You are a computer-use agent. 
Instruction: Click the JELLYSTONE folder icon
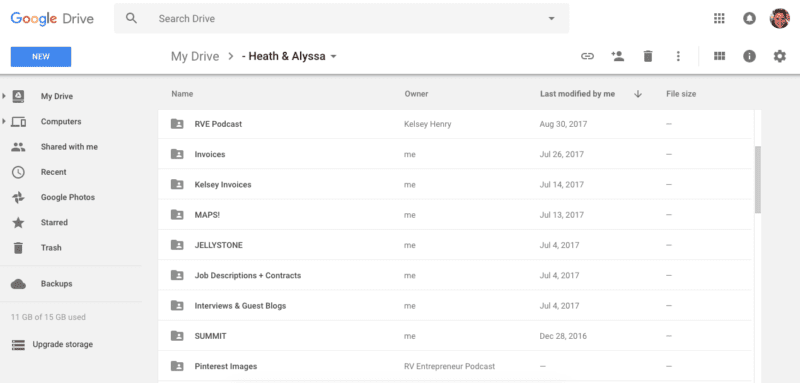[177, 245]
